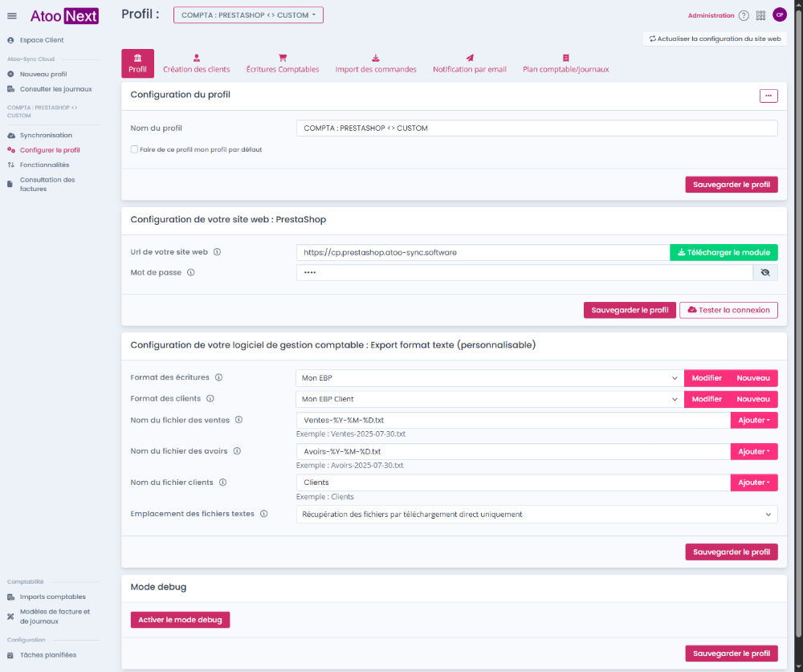Open the Format des écritures dropdown Mon EBP

490,378
